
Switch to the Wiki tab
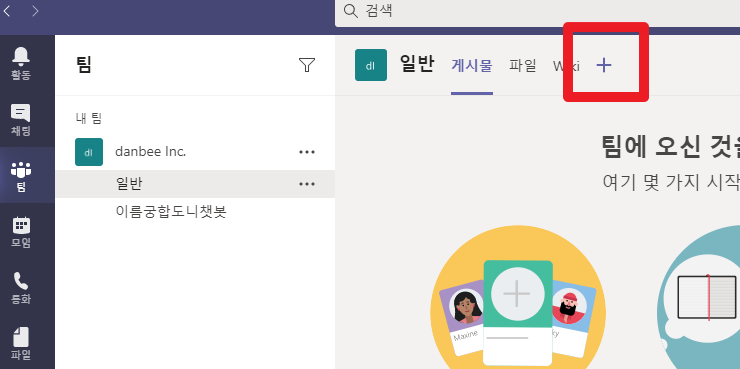click(x=566, y=66)
